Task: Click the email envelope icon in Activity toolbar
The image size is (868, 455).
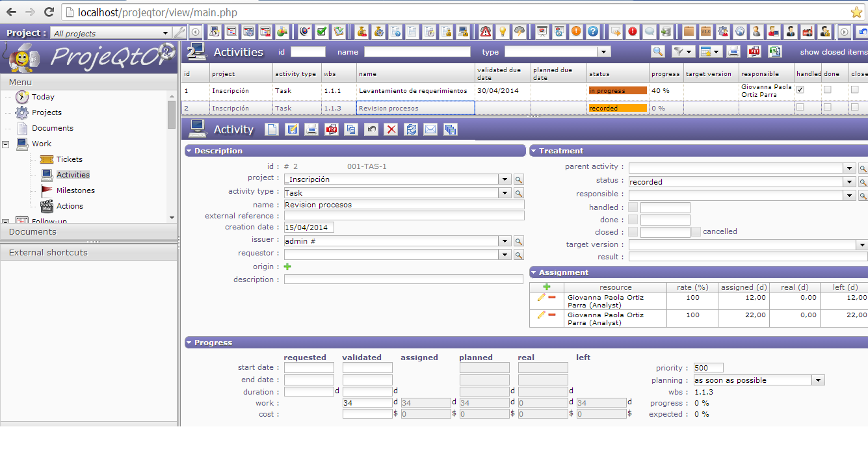Action: [x=430, y=129]
